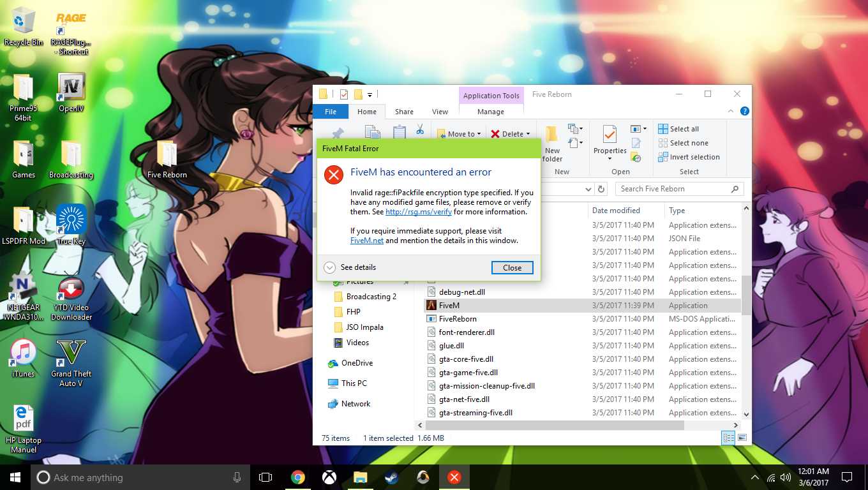Open address bar history dropdown
The image size is (868, 490).
(588, 189)
